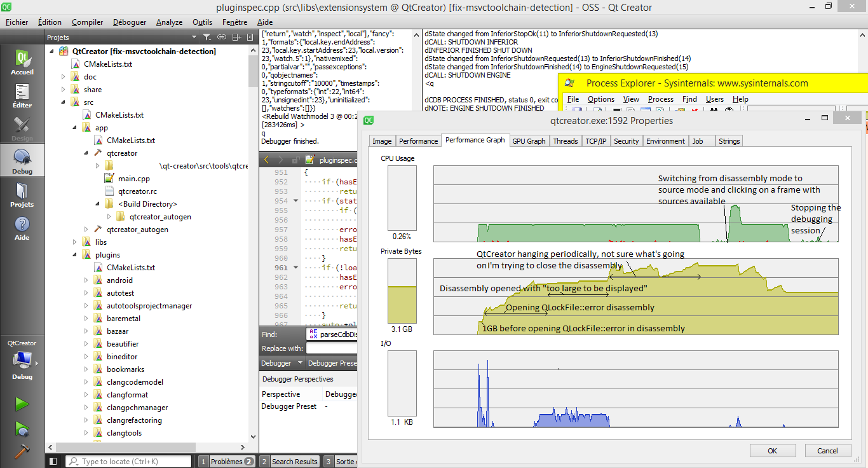Collapse the src folder in project tree
Image resolution: width=868 pixels, height=468 pixels.
[64, 102]
